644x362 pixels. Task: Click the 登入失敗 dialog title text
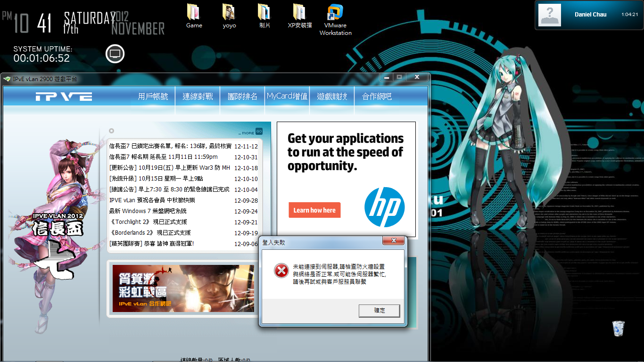[273, 243]
